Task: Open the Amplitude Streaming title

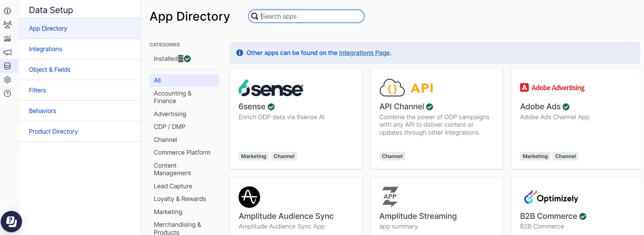Action: [x=418, y=216]
